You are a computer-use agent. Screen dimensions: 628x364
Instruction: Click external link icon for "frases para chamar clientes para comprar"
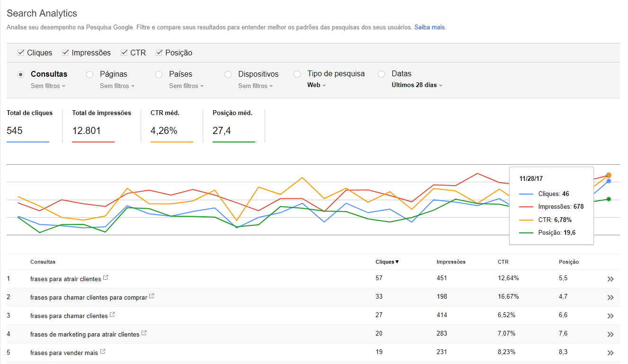click(x=151, y=295)
